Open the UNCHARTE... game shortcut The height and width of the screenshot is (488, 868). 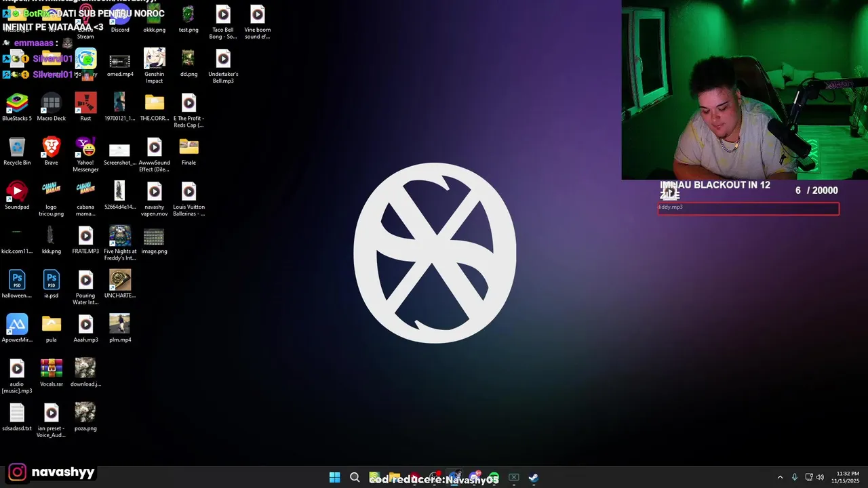[120, 285]
